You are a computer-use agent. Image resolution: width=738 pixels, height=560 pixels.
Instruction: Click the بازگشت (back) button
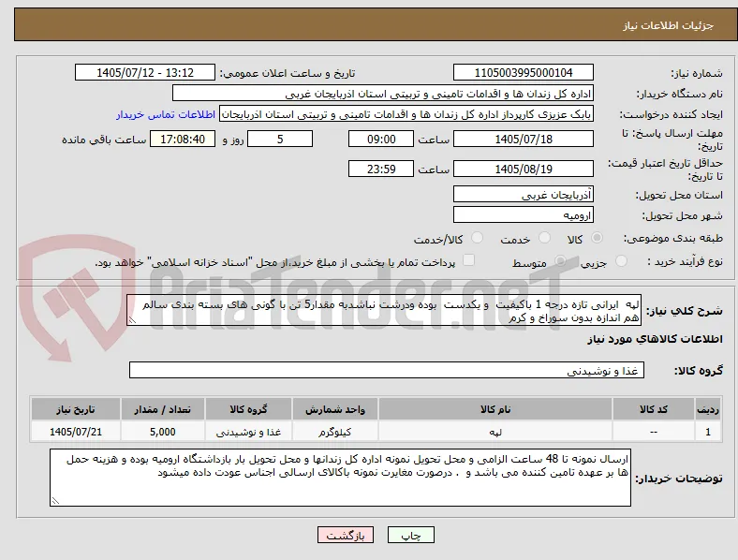(x=345, y=535)
